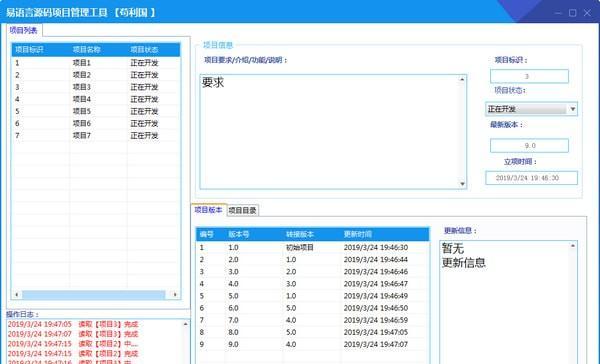Screen dimensions: 600x364
Task: Select 项目1 row in the project list
Action: [x=96, y=63]
